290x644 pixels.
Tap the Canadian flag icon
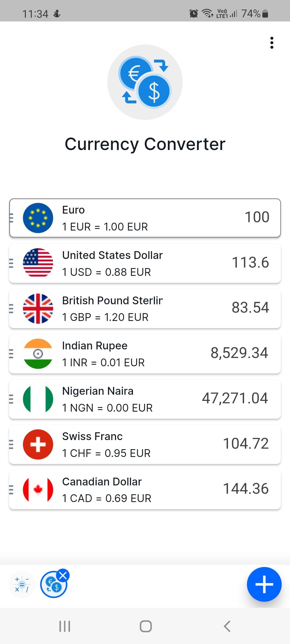tap(38, 489)
